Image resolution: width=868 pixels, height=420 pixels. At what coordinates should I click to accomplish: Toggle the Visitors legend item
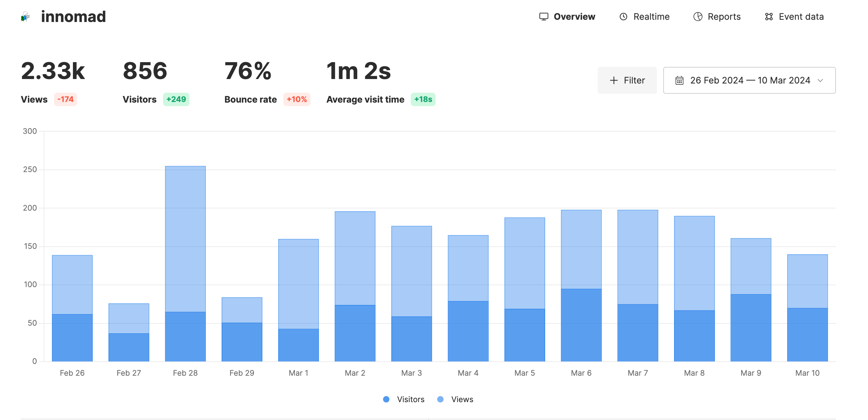[404, 399]
